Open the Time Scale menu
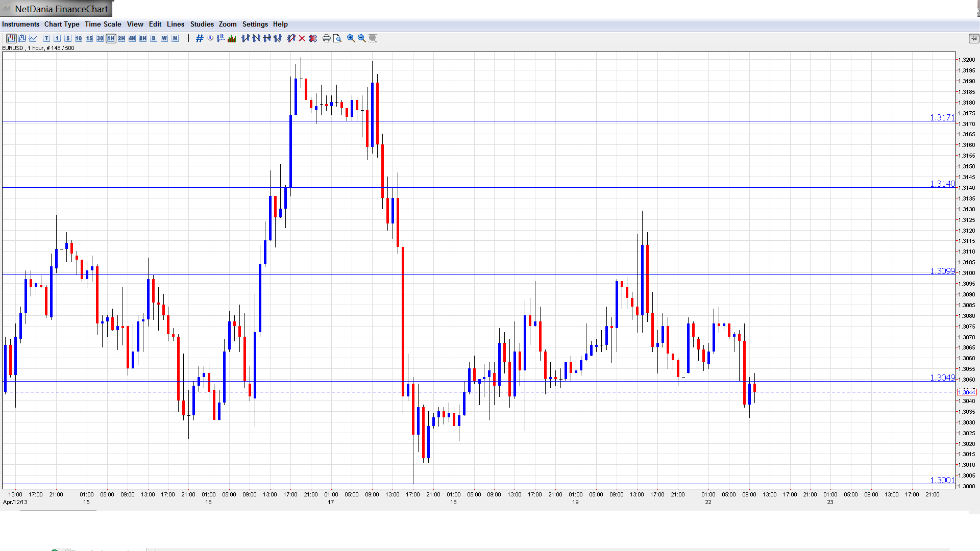Screen dimensions: 980x551 tap(103, 24)
